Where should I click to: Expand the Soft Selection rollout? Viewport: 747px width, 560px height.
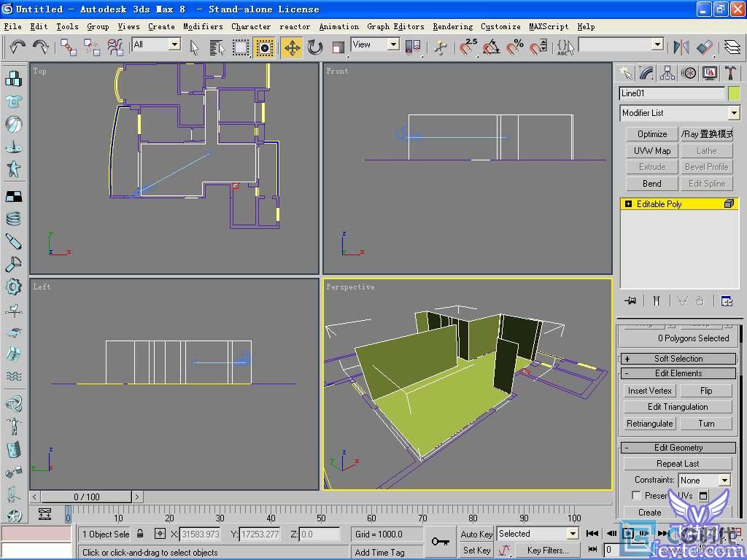point(678,359)
